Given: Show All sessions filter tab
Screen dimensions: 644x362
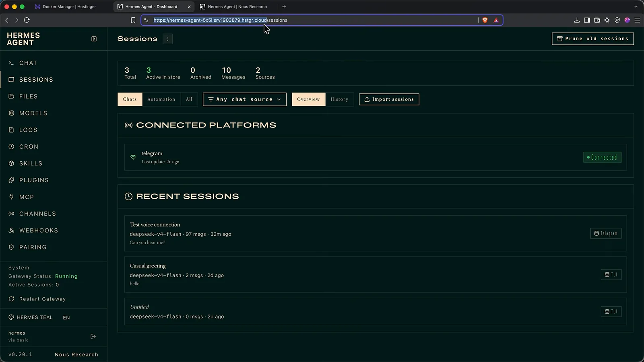Looking at the screenshot, I should [189, 99].
